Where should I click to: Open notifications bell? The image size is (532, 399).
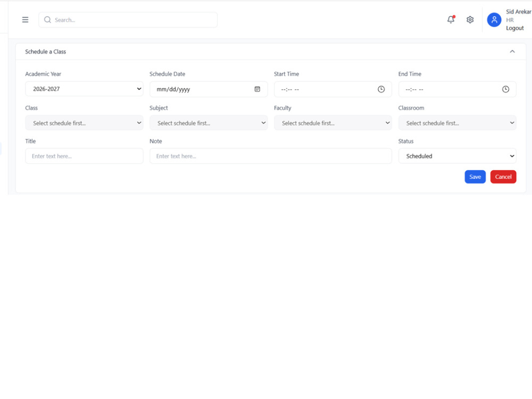point(451,19)
